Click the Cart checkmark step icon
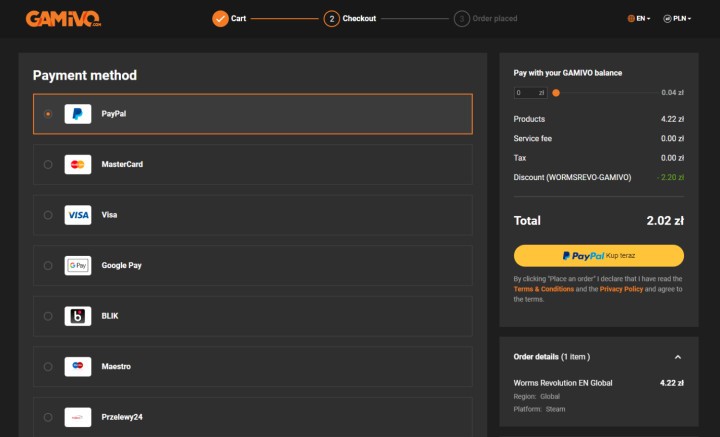Viewport: 720px width, 437px height. (x=220, y=19)
